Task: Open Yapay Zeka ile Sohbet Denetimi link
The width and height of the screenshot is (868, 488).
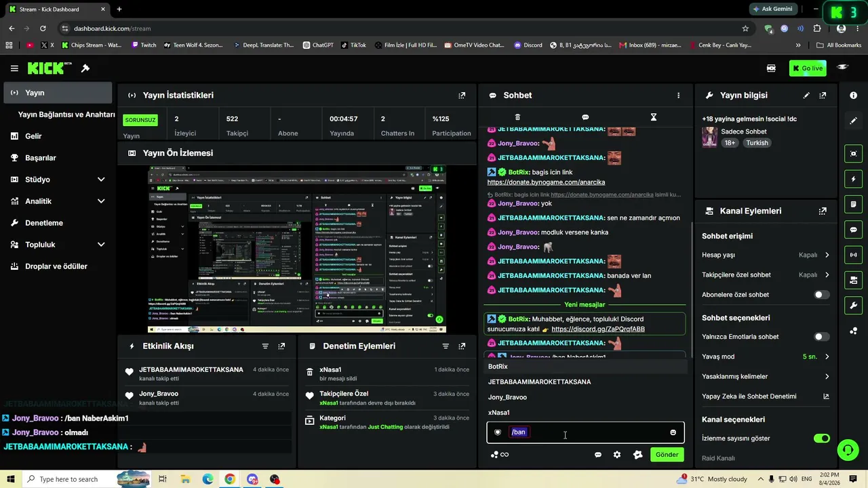Action: click(766, 396)
